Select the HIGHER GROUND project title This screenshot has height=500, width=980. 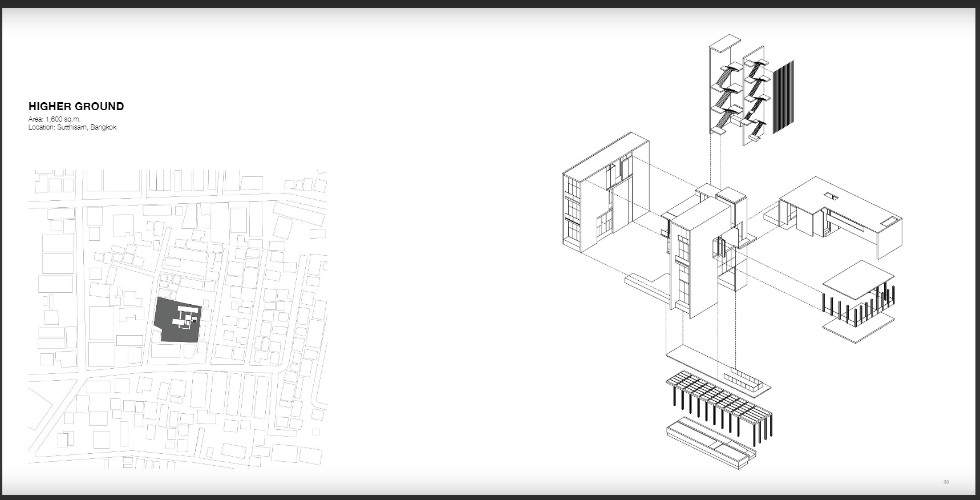pos(76,106)
